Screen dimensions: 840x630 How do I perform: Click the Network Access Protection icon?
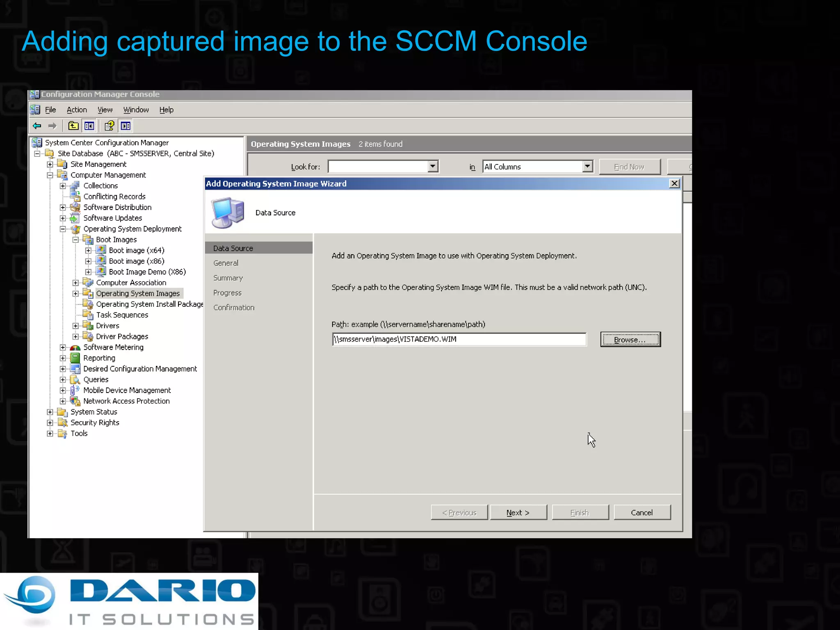[x=75, y=401]
